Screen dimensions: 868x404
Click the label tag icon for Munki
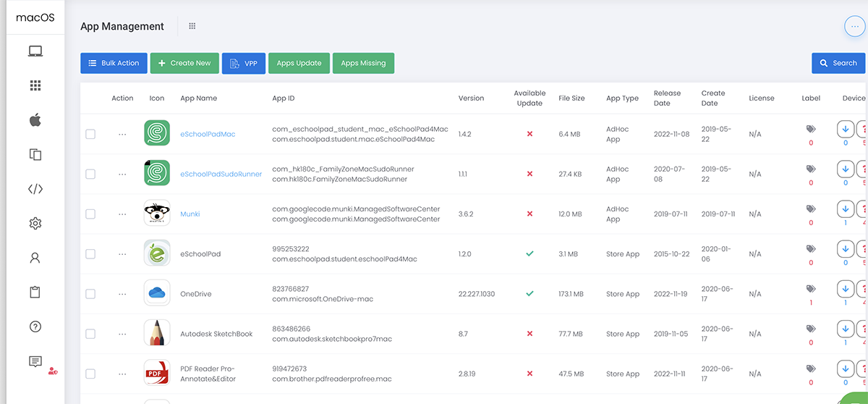[811, 209]
